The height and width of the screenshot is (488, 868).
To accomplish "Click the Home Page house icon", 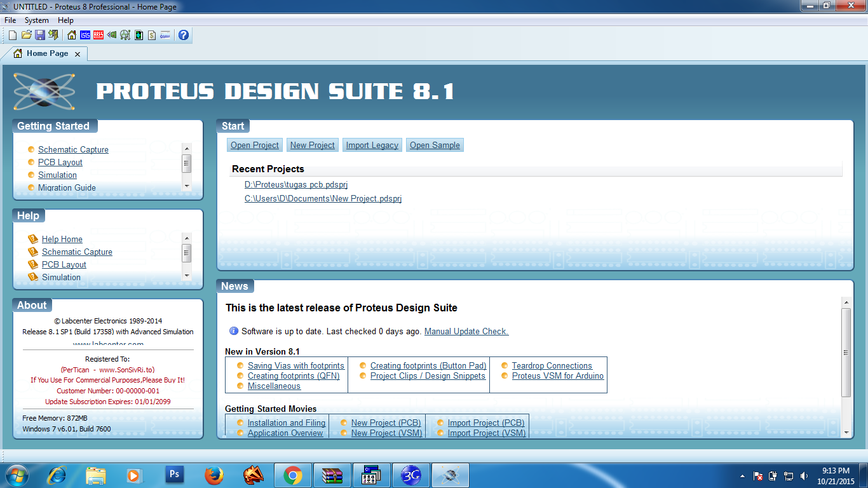I will point(72,35).
